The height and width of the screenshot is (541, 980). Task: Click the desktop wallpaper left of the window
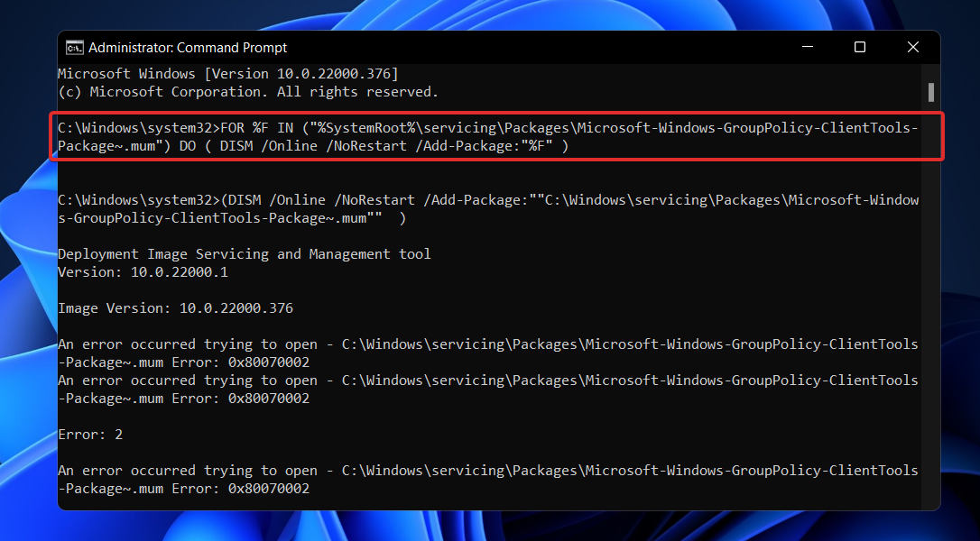coord(29,270)
